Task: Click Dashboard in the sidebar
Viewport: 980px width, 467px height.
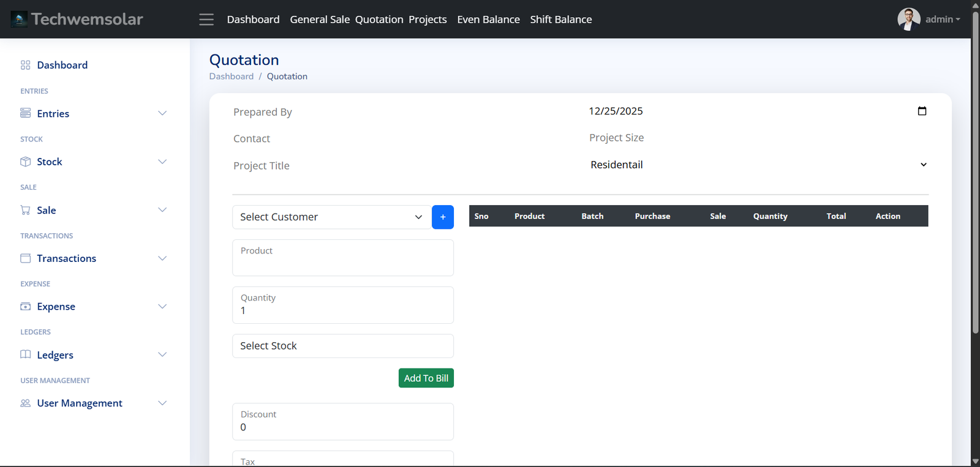Action: click(x=62, y=65)
